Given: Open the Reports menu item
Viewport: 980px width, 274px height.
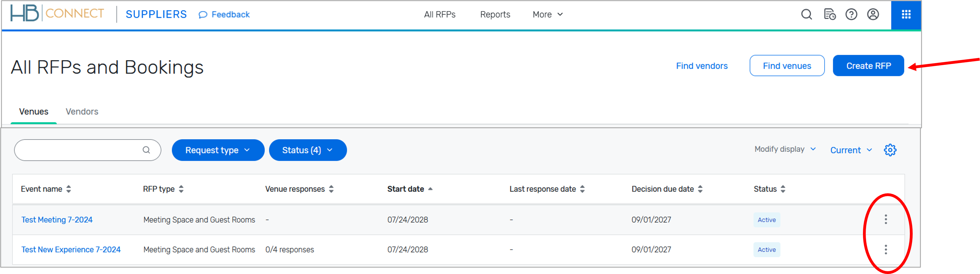Looking at the screenshot, I should tap(495, 15).
